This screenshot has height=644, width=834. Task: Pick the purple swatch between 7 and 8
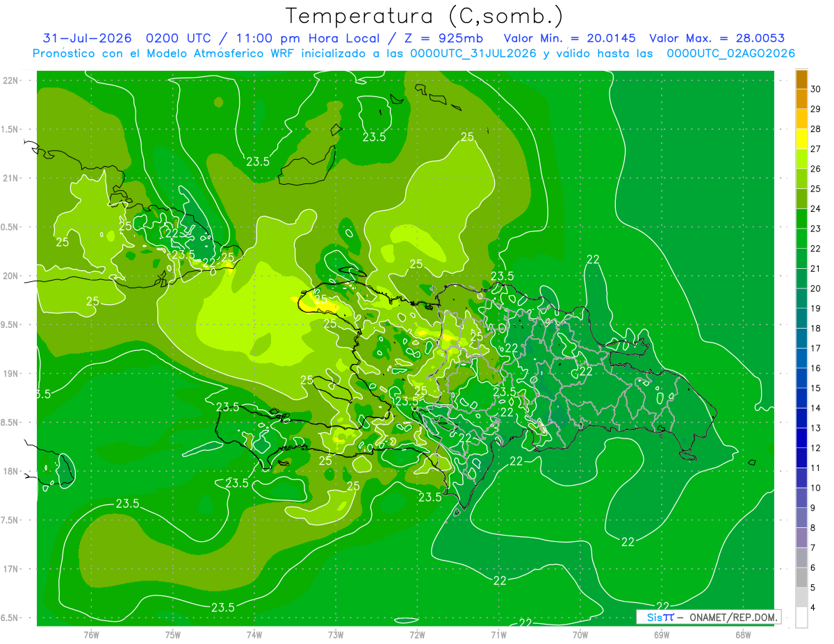[801, 538]
